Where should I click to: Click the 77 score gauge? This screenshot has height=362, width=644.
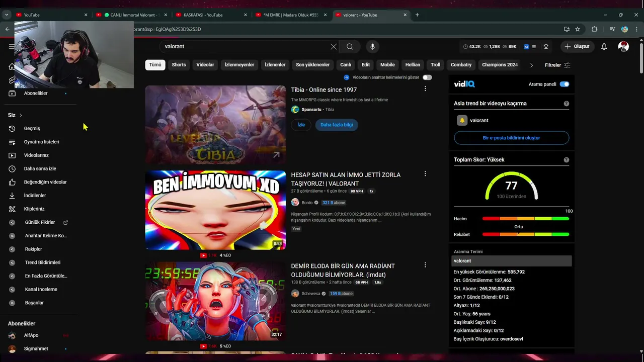pos(511,186)
